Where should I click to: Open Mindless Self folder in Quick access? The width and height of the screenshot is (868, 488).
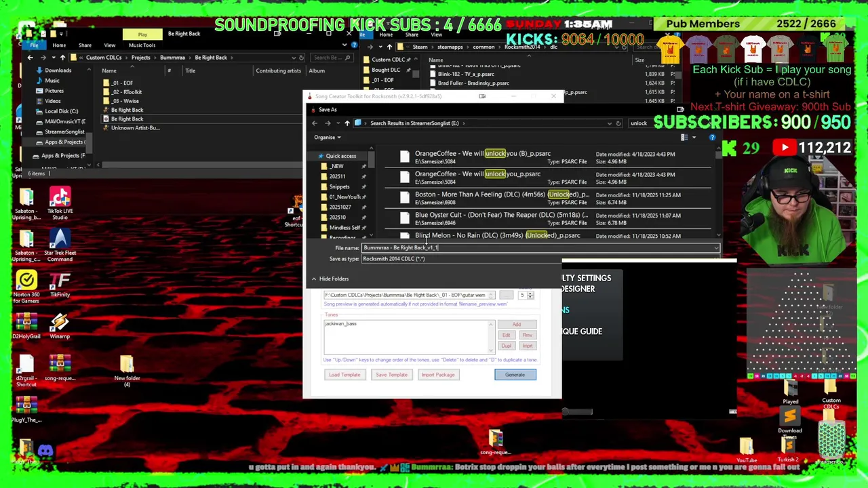[344, 228]
